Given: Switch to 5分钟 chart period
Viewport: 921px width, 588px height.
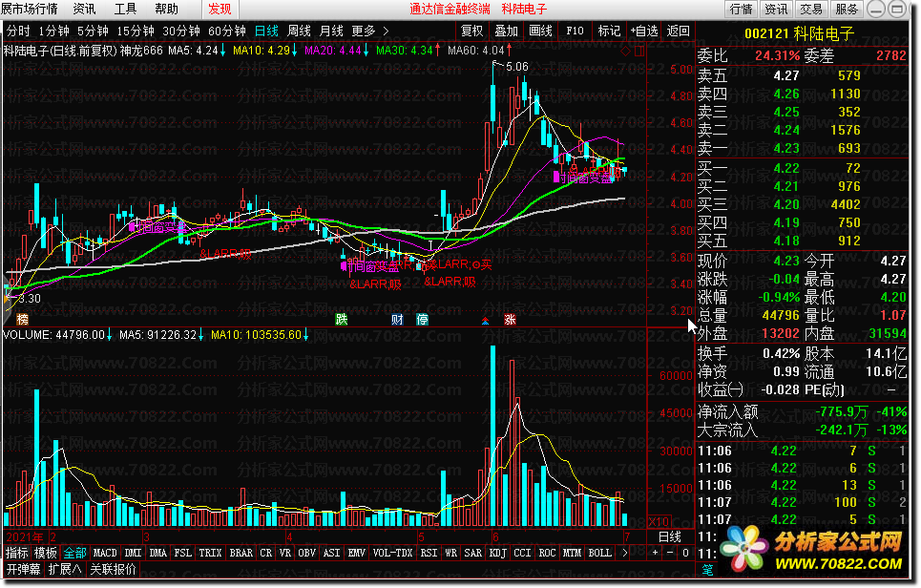Looking at the screenshot, I should (x=93, y=31).
